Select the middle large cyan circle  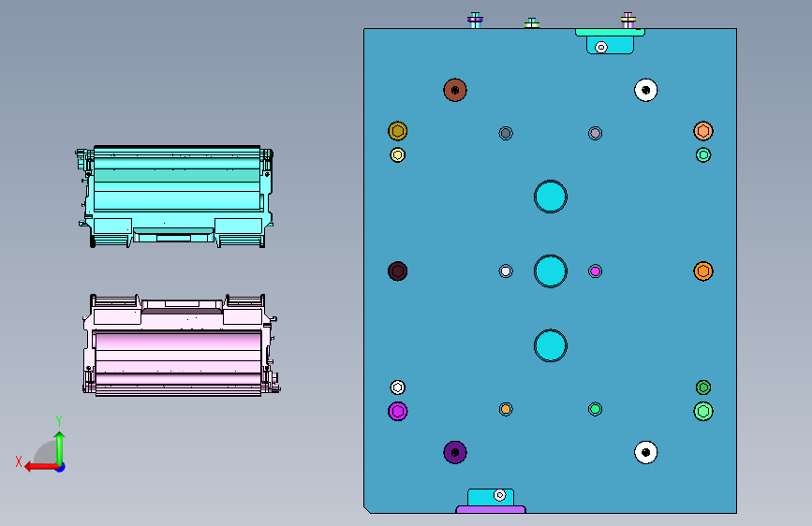(551, 271)
